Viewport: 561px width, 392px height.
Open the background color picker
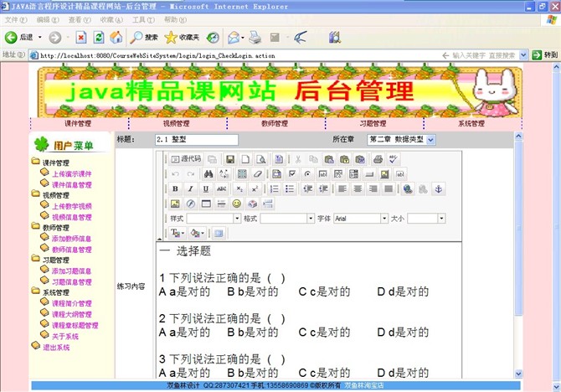[x=197, y=234]
